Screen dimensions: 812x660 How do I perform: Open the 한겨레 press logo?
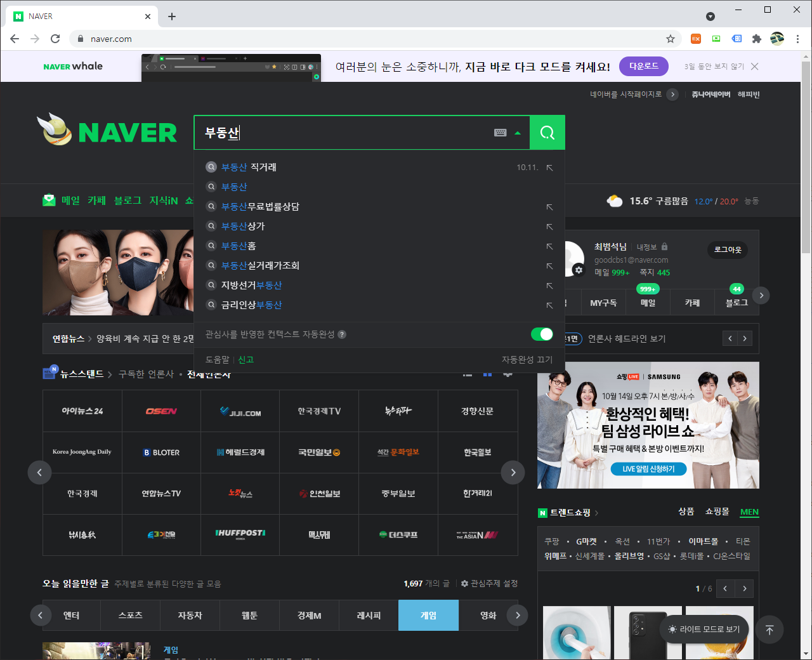478,493
